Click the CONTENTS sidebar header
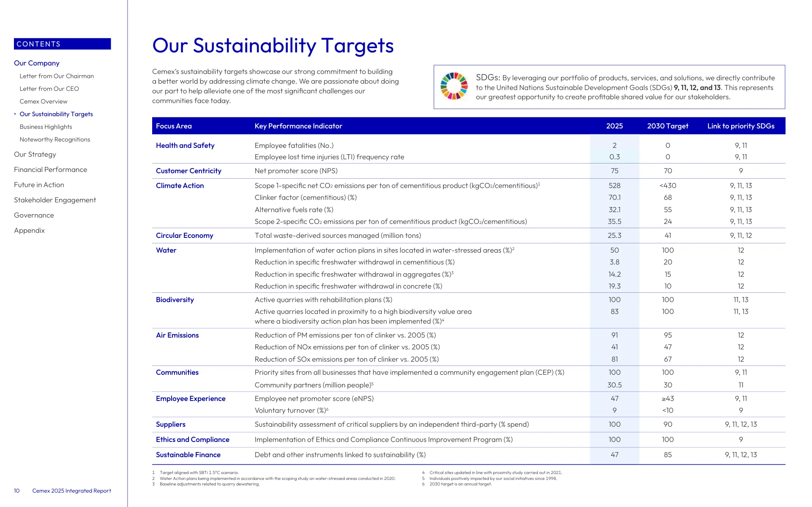The image size is (812, 507). tap(63, 44)
